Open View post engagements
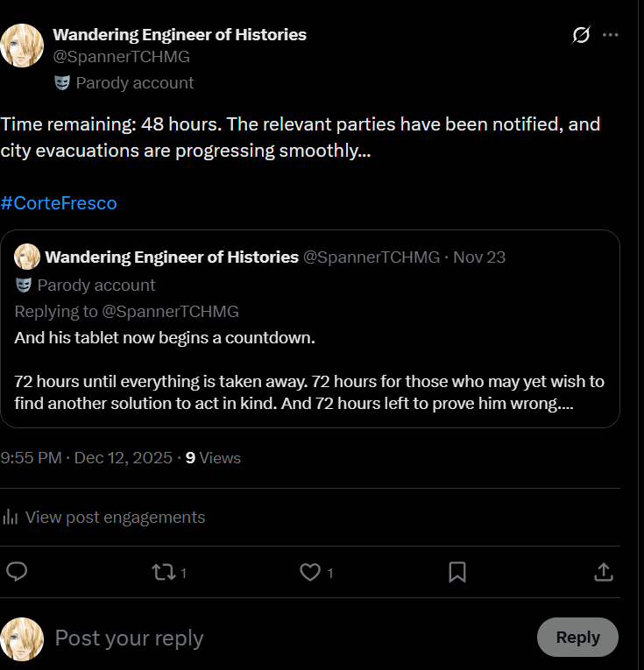Viewport: 644px width, 670px height. [115, 517]
